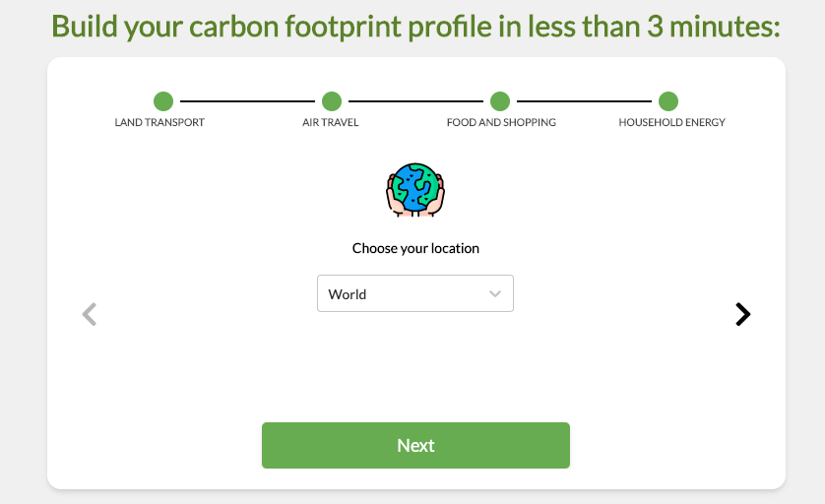Open the FOOD AND SHOPPING step label
825x504 pixels.
coord(501,122)
